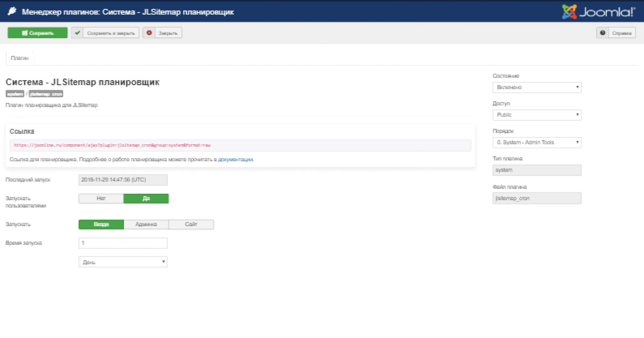Click the plugin title Система - JLSitemap планировщик
The image size is (644, 338).
click(x=83, y=82)
